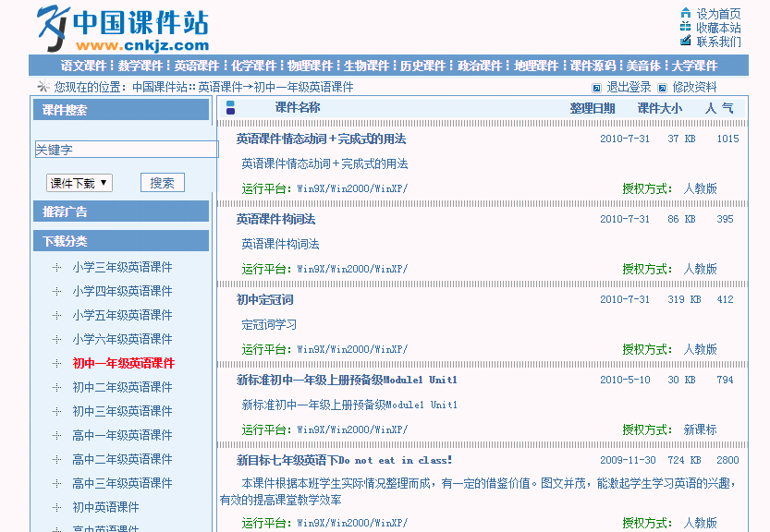Click the plus icon beside 高中一年级英语课件

pos(57,436)
